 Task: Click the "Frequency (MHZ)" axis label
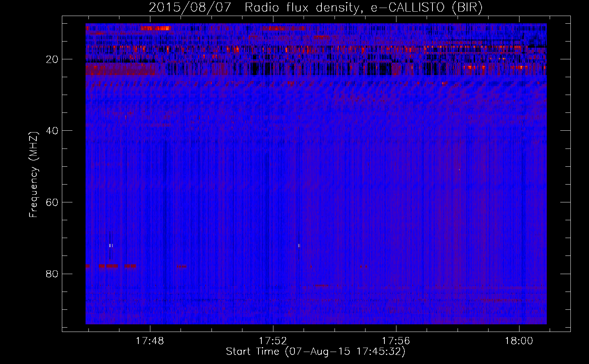tap(33, 175)
